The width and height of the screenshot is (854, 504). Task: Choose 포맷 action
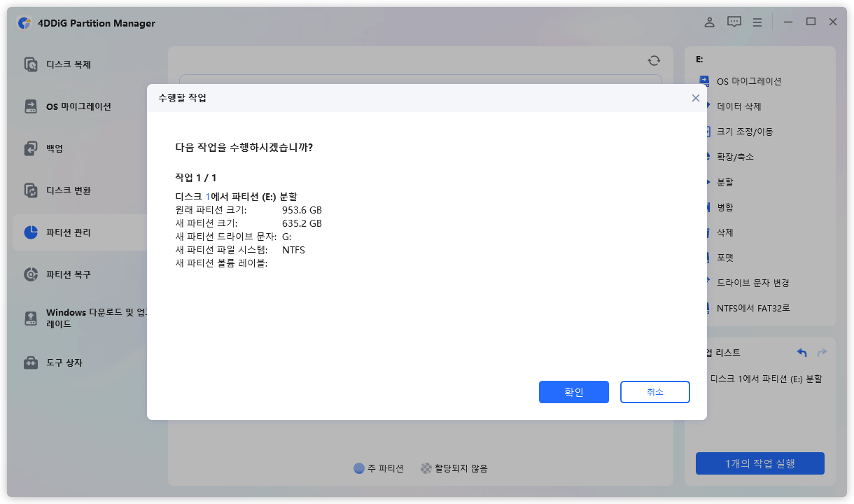tap(725, 258)
